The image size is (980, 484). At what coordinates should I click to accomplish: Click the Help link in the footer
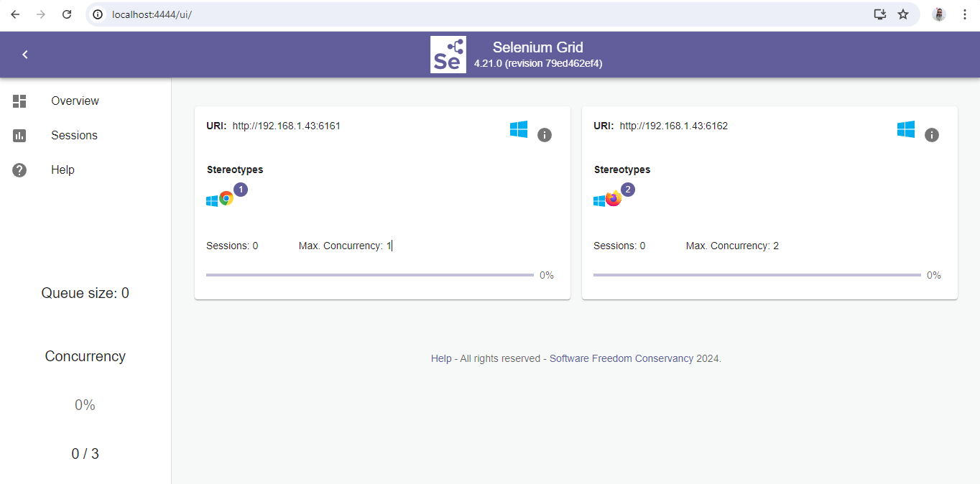[441, 358]
